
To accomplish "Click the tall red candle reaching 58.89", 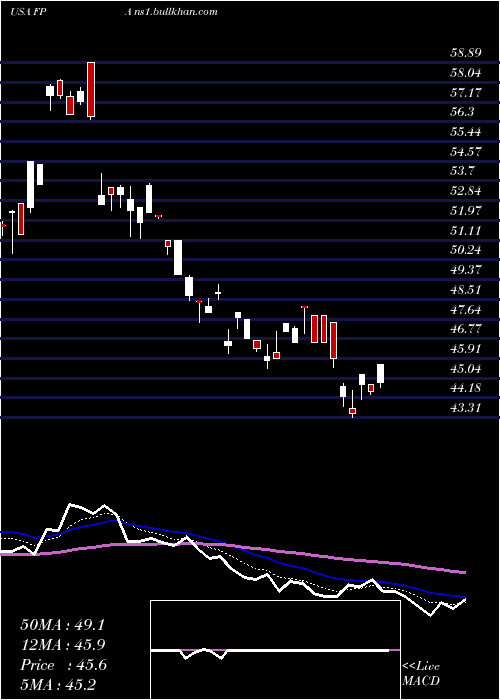I will (x=91, y=90).
